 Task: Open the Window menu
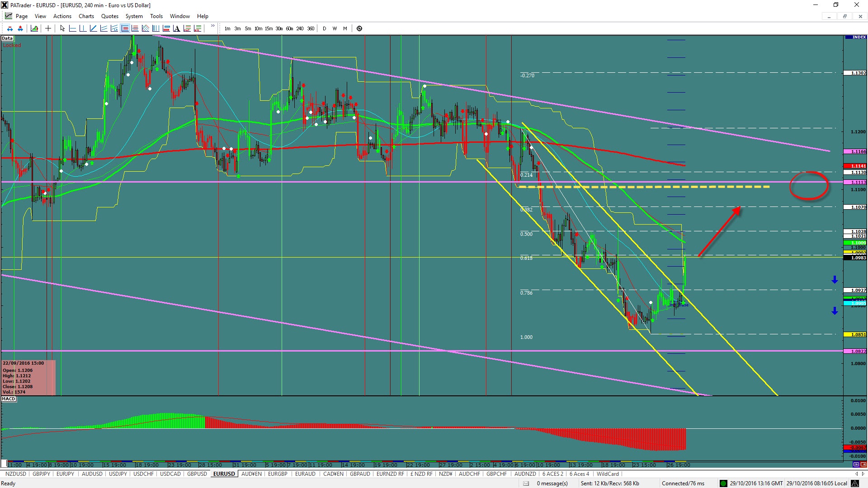click(x=180, y=16)
